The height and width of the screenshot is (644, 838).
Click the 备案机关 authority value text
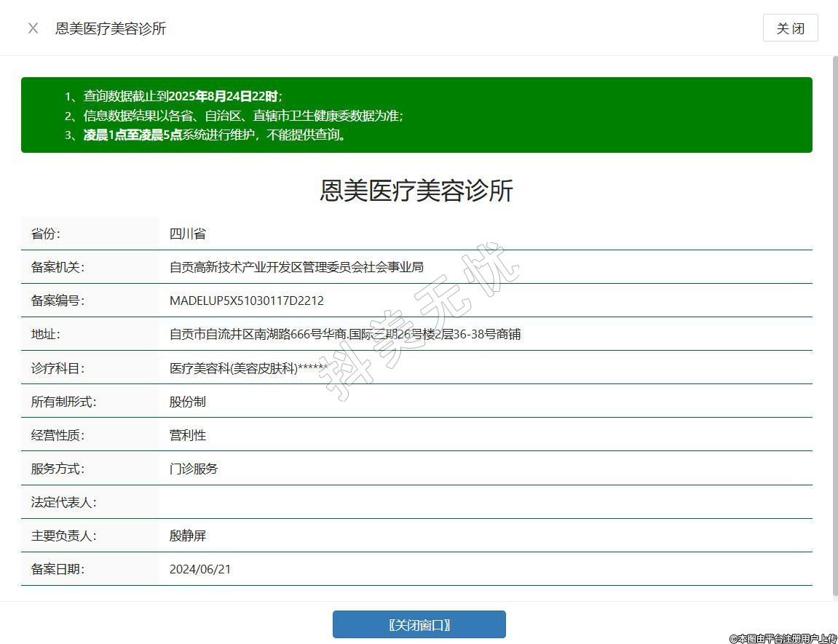coord(296,267)
